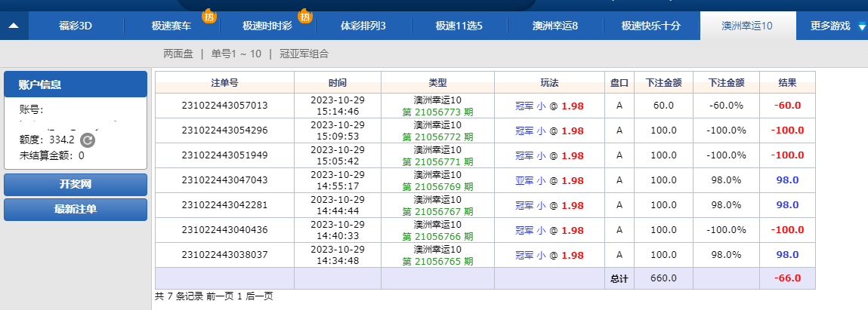Image resolution: width=868 pixels, height=310 pixels.
Task: Click the hot badge on 极速赛车
Action: [x=209, y=16]
